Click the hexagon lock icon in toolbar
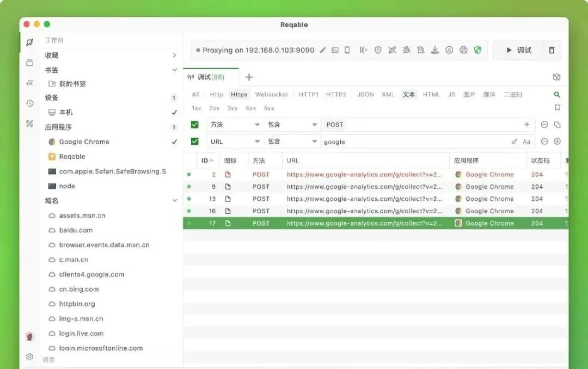Screen dimensions: 588x369 [378, 50]
